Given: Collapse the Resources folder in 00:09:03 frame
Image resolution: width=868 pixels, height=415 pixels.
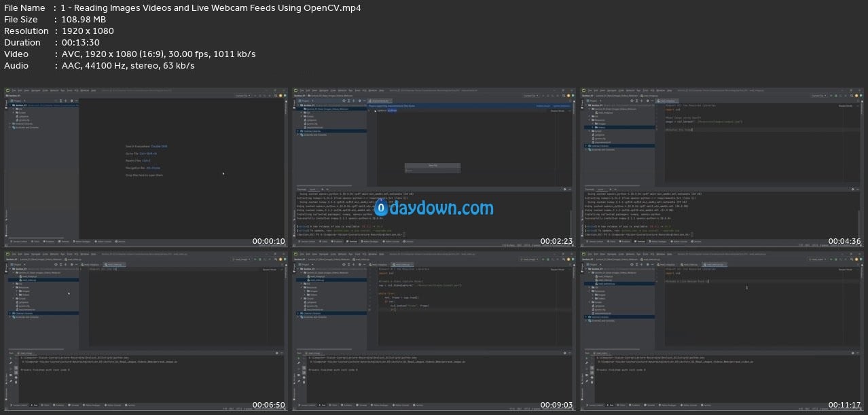Looking at the screenshot, I should pyautogui.click(x=301, y=287).
